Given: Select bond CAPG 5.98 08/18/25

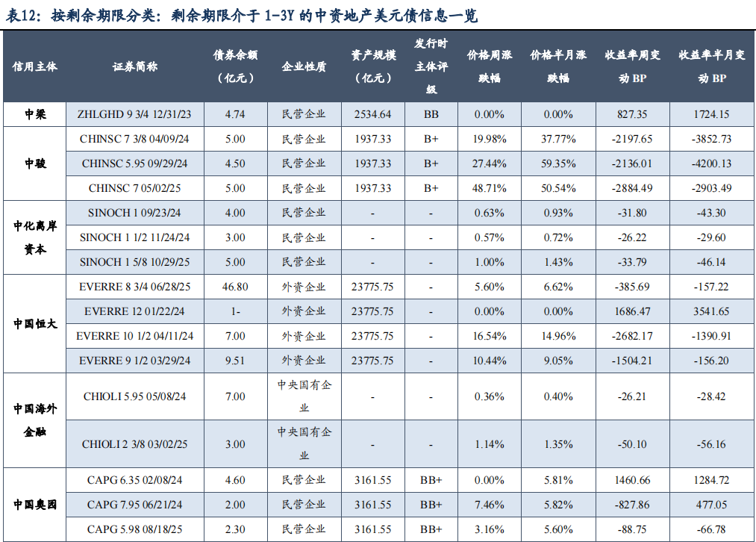Looking at the screenshot, I should pyautogui.click(x=134, y=529).
